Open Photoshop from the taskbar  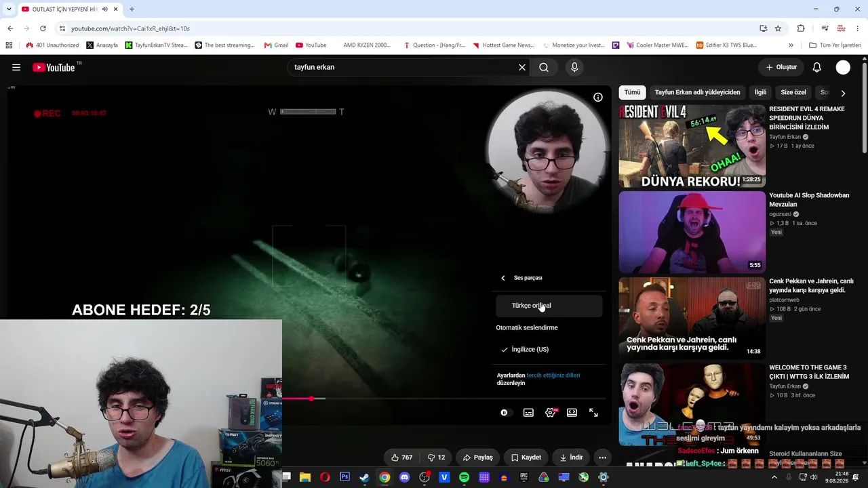pyautogui.click(x=344, y=477)
